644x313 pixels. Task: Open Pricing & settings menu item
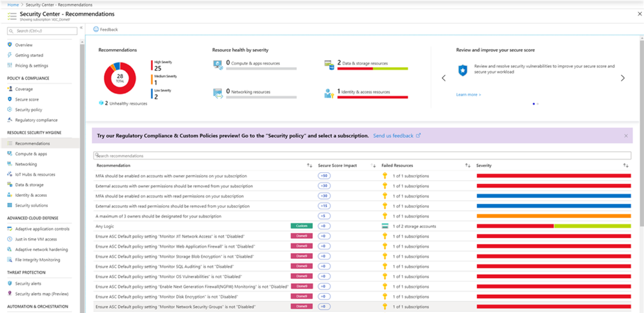click(x=32, y=65)
